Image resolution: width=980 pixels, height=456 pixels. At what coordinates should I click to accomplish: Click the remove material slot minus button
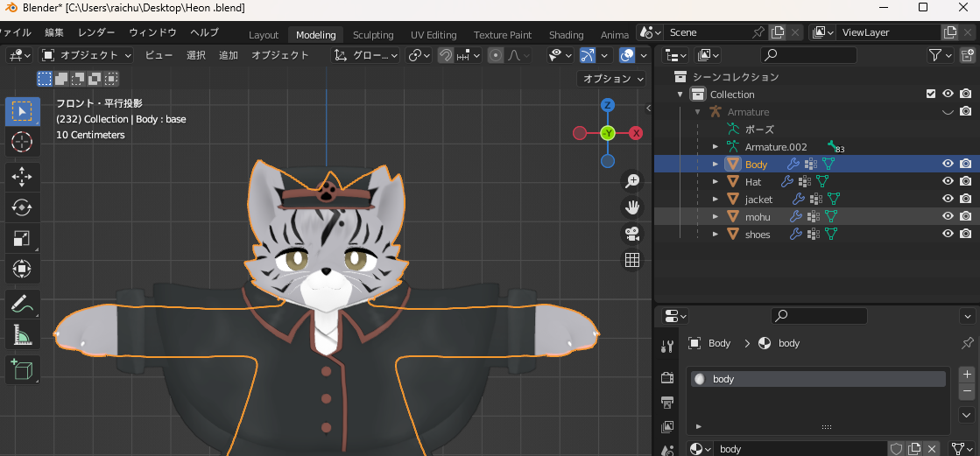[x=967, y=391]
